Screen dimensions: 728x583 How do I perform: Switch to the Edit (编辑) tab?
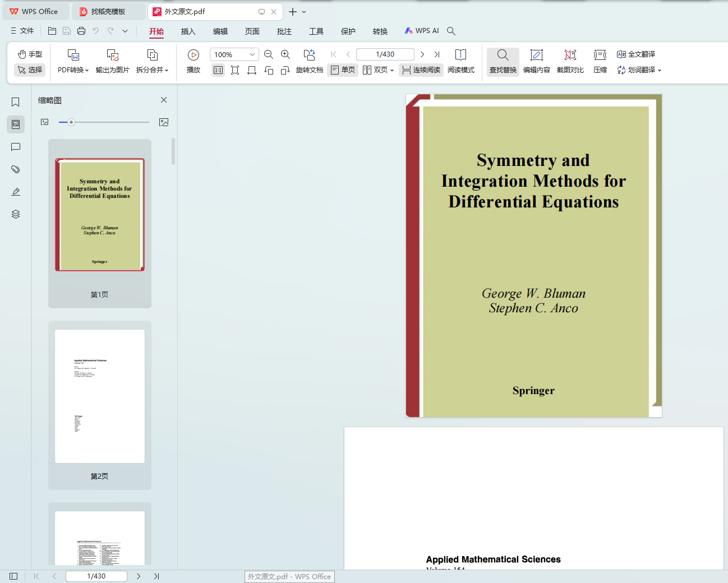coord(220,31)
